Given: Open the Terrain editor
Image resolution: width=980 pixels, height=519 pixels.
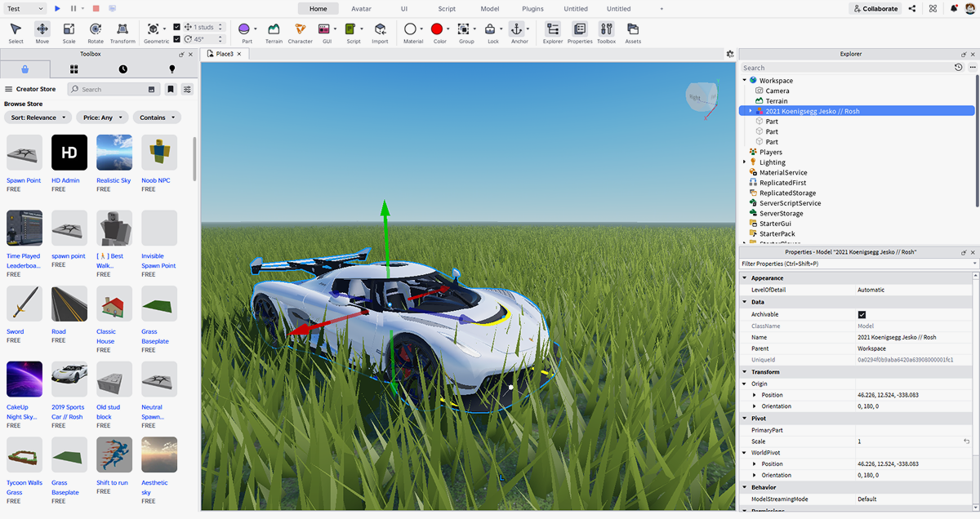Looking at the screenshot, I should pos(274,33).
